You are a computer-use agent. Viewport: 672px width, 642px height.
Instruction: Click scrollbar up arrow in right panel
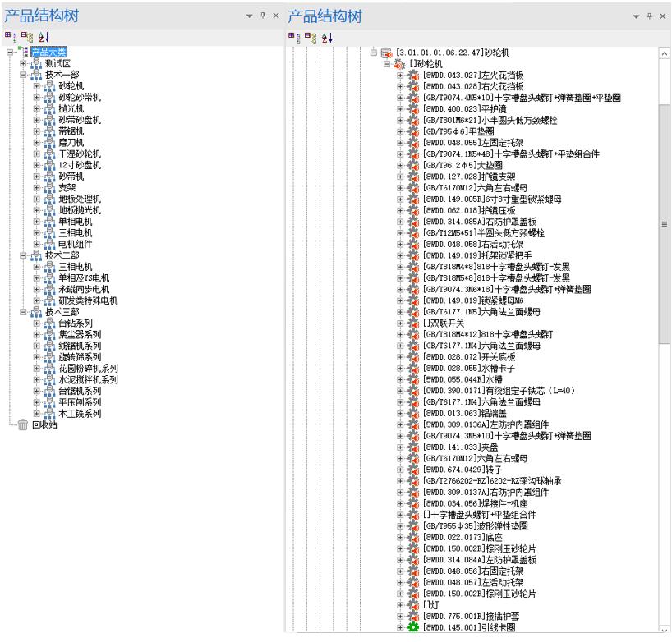click(664, 53)
